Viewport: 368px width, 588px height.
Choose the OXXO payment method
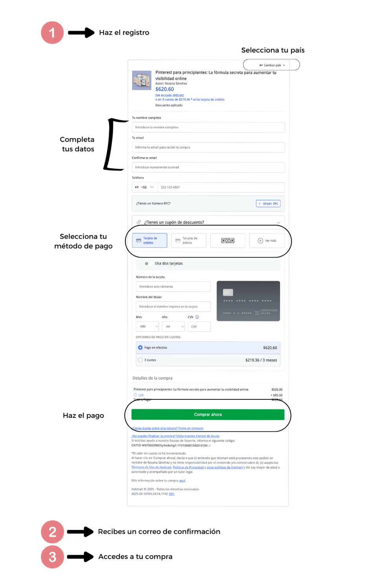pos(228,241)
